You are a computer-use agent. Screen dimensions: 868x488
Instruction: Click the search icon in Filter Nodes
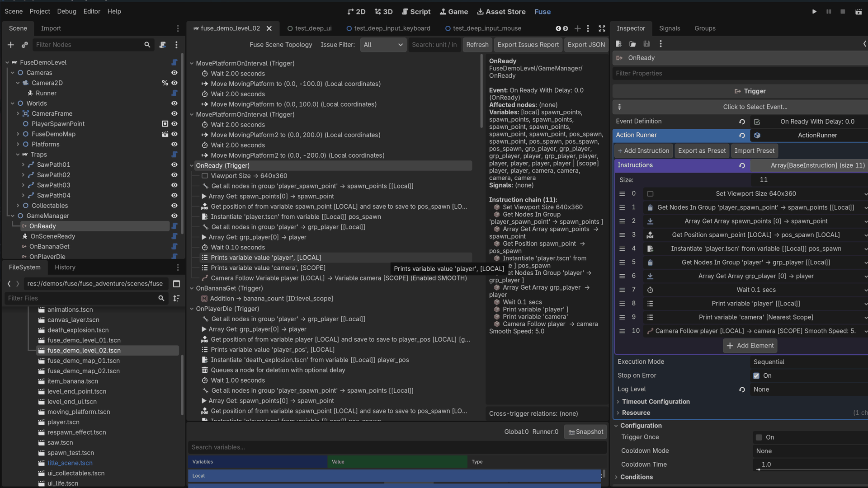pos(147,45)
